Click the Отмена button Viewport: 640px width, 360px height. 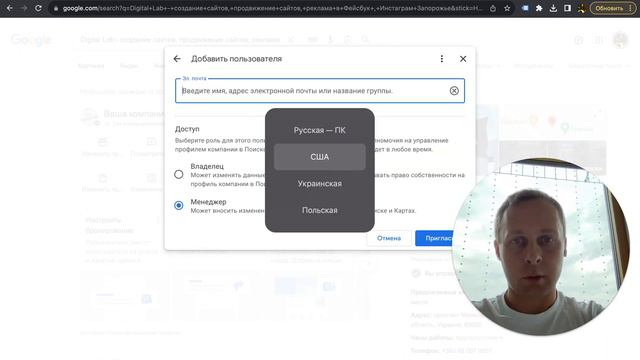click(x=389, y=238)
